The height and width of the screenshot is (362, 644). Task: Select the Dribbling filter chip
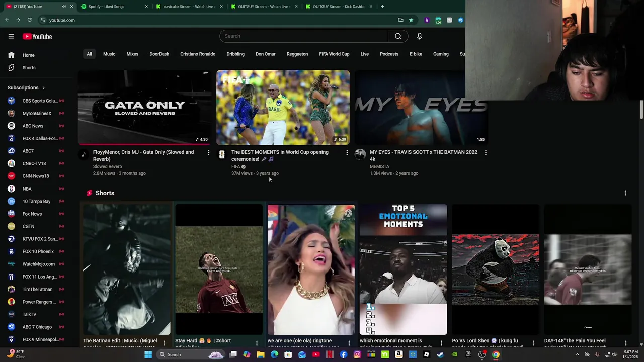(235, 54)
